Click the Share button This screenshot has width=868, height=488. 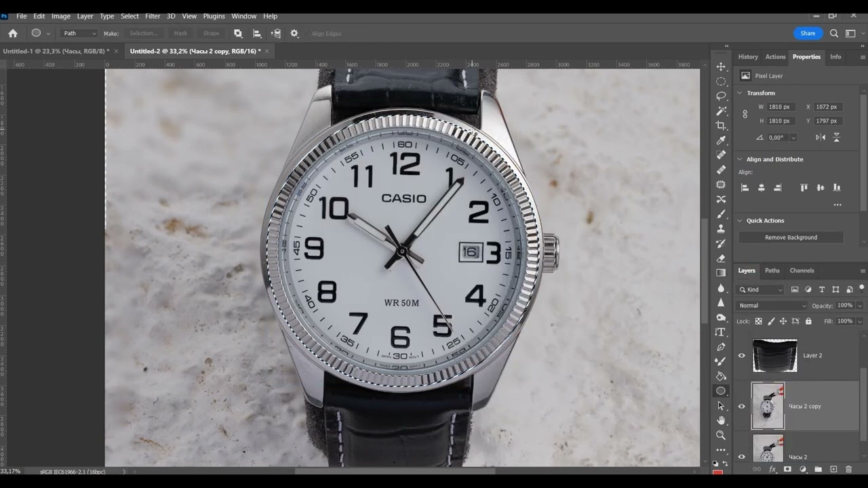tap(808, 33)
